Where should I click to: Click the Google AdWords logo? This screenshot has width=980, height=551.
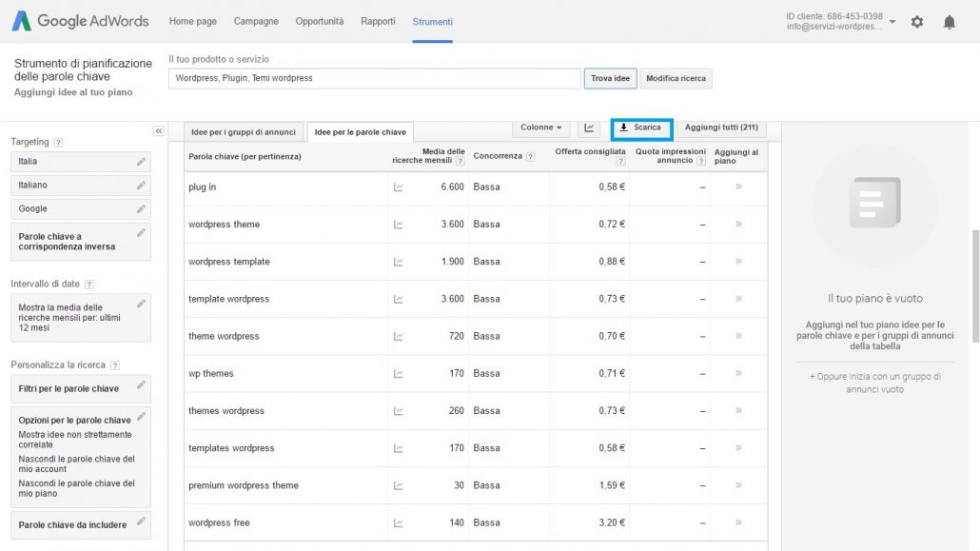(x=81, y=21)
